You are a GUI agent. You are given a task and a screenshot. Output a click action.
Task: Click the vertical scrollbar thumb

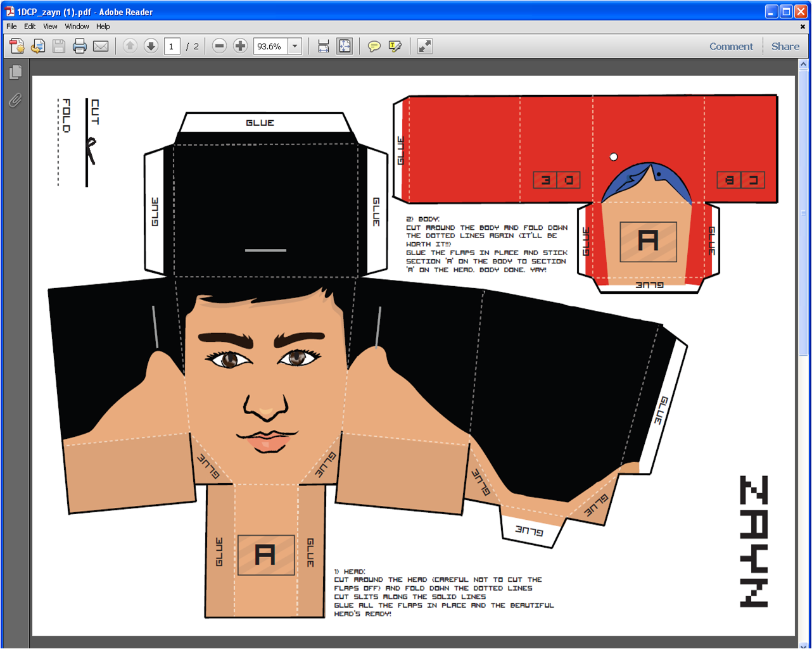point(803,212)
